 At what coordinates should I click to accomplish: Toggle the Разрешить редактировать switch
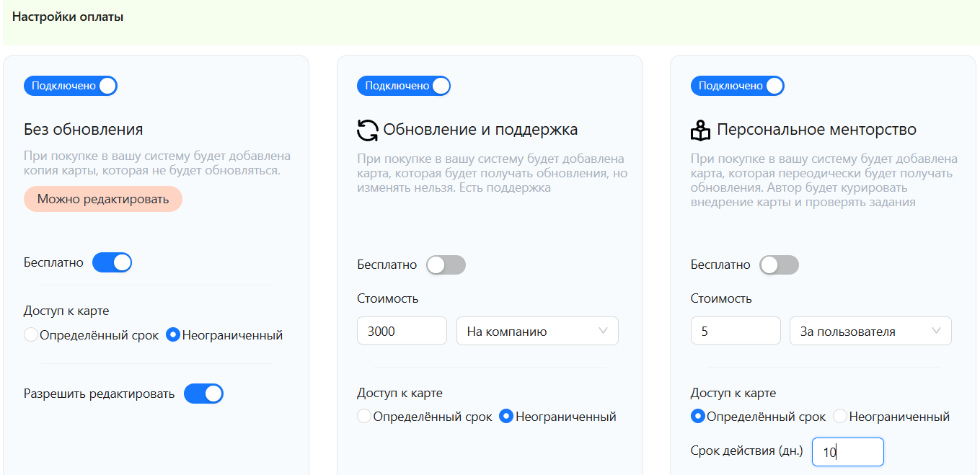(203, 394)
